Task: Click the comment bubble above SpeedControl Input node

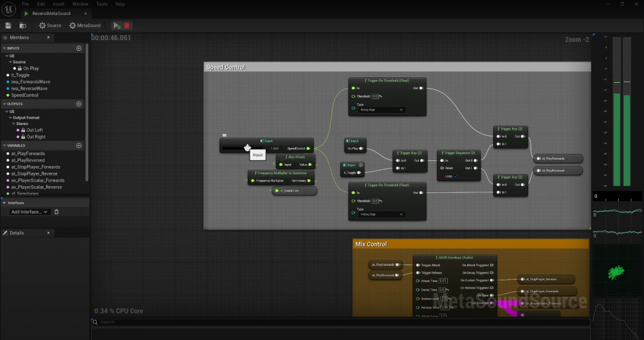Action: pyautogui.click(x=225, y=135)
